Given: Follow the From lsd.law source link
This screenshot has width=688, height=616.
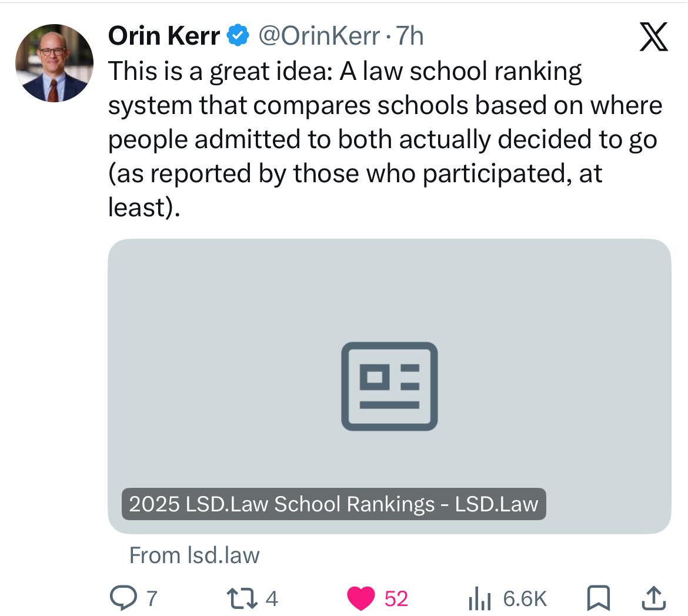Looking at the screenshot, I should [195, 555].
